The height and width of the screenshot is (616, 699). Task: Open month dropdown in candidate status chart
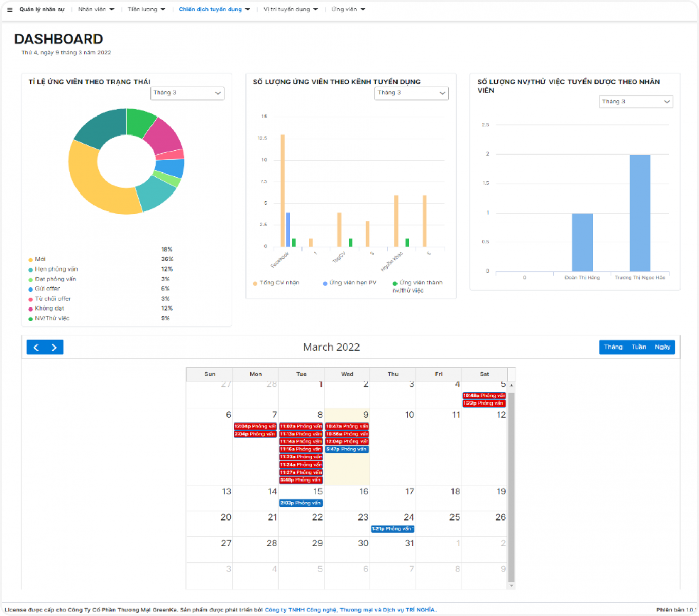pyautogui.click(x=187, y=93)
